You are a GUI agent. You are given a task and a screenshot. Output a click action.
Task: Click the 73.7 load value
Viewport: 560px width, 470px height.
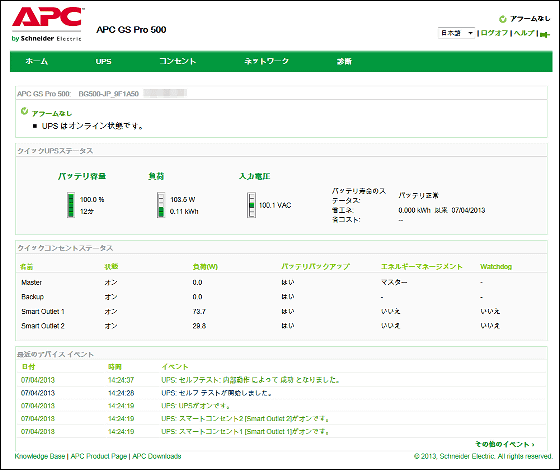pyautogui.click(x=199, y=311)
